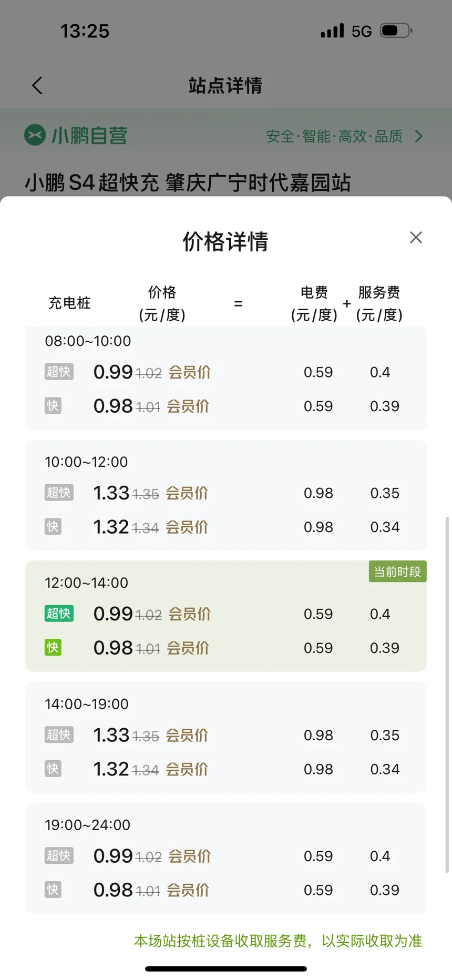Open the 安全·智能·高效·品质 chevron arrow
452x980 pixels.
[418, 137]
